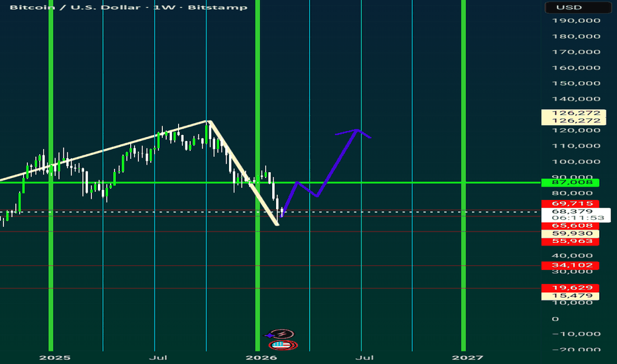Open the US flag economic event marker
Screen dimensions: 617x364
(282, 345)
